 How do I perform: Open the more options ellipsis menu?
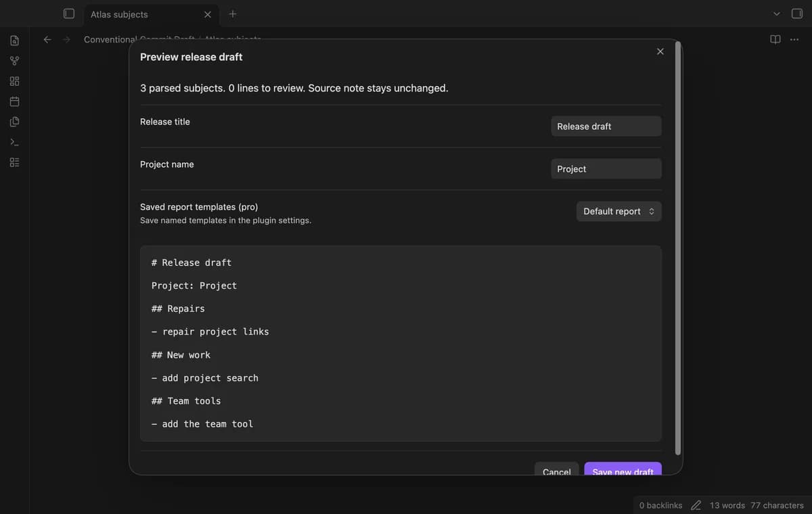794,39
